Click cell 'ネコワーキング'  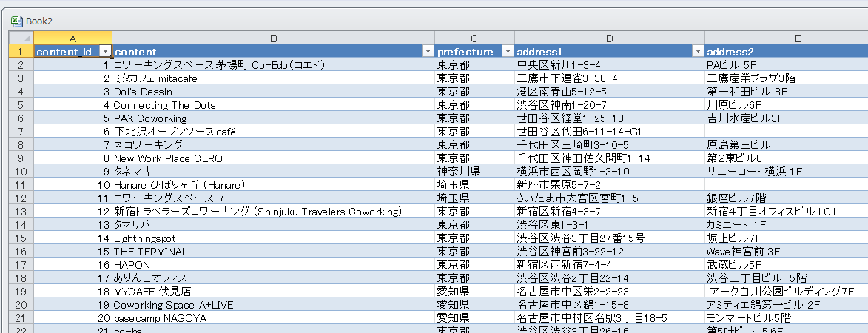point(274,144)
